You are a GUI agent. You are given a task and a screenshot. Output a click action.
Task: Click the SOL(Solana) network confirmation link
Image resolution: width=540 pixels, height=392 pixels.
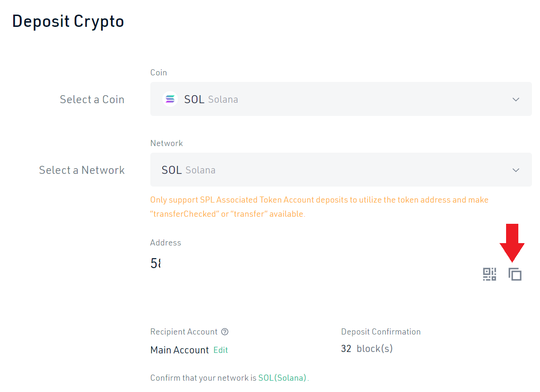click(283, 378)
